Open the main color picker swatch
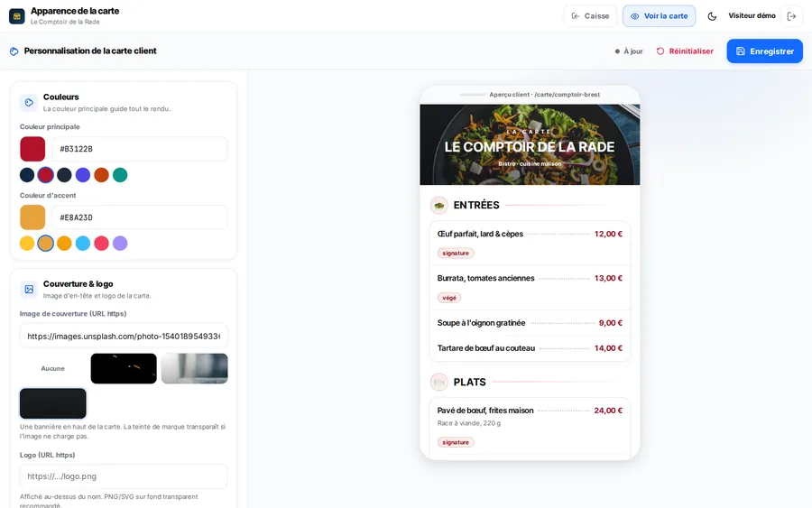 coord(32,149)
